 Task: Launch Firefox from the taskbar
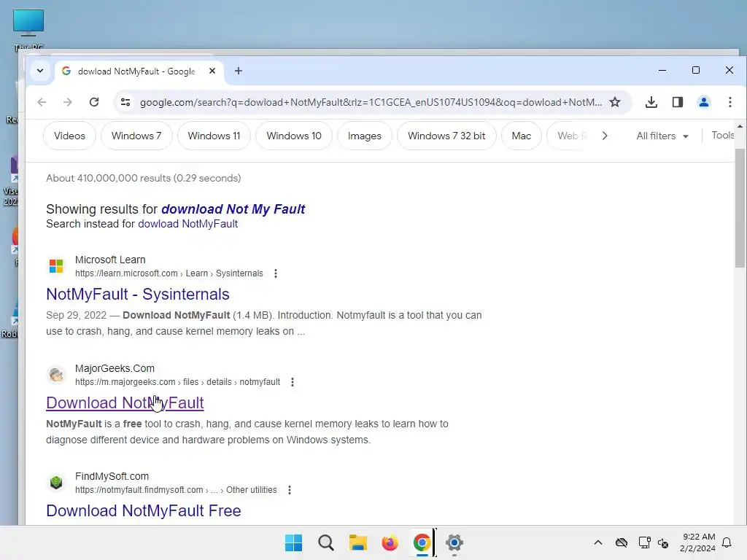(390, 542)
